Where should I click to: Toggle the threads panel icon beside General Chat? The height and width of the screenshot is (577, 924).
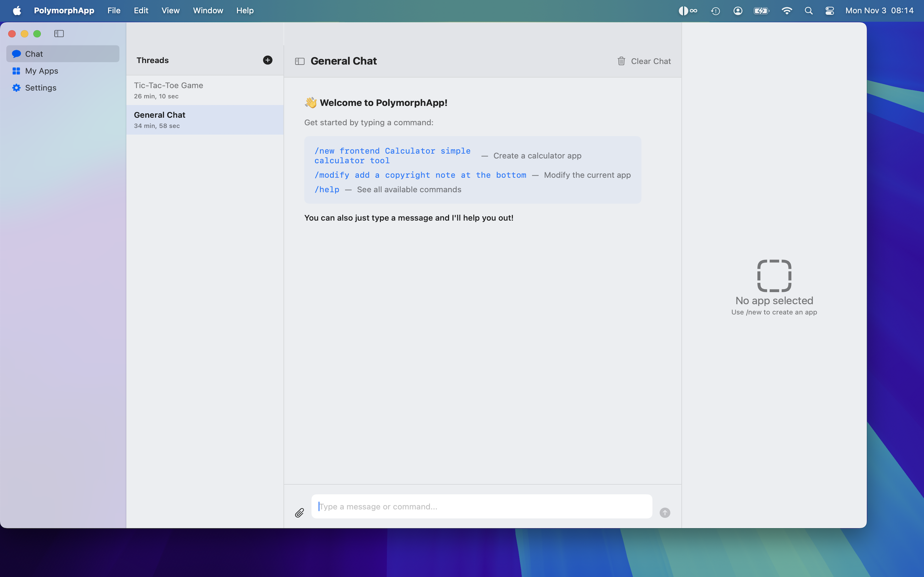pos(300,61)
